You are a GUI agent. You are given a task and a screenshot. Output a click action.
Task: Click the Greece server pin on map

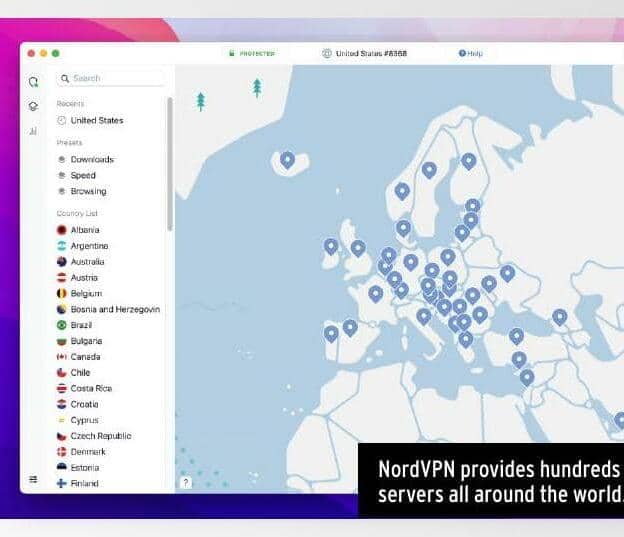[x=466, y=340]
